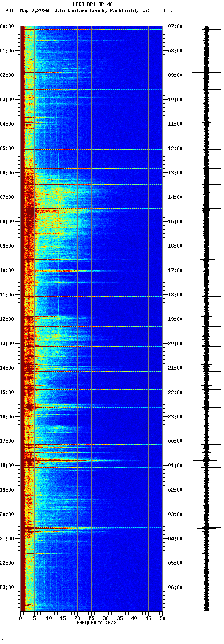Select the 05:00 label on the PDT axis
Image resolution: width=224 pixels, height=644 pixels.
[x=7, y=148]
